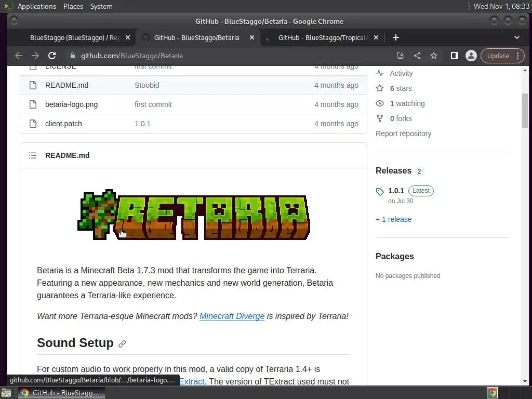The image size is (532, 399).
Task: Open the install app icon in address bar
Action: click(x=401, y=56)
